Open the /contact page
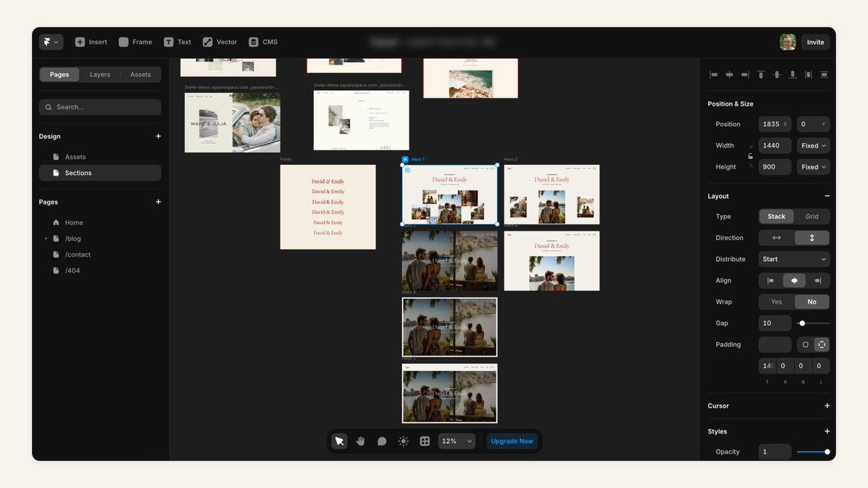The height and width of the screenshot is (488, 868). click(100, 254)
